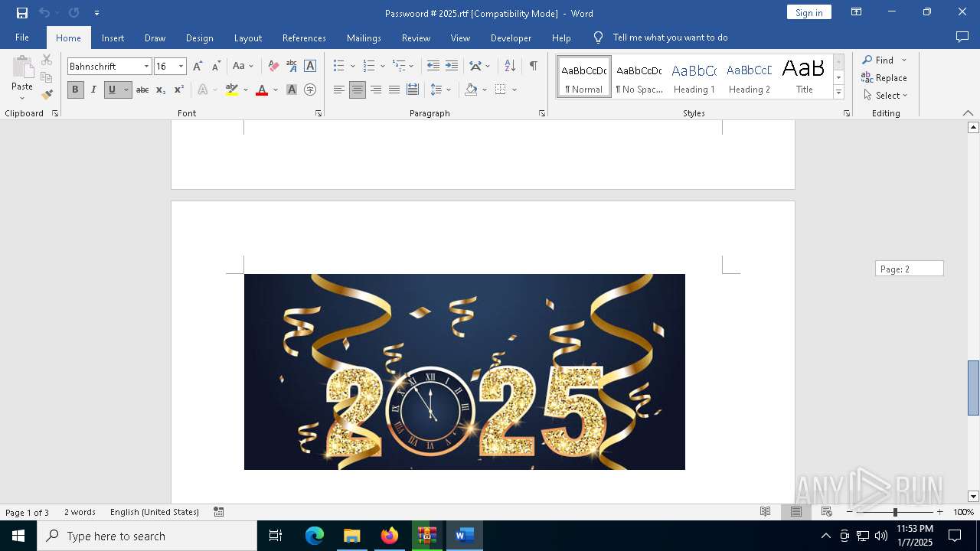Open the comments pane icon
Image resolution: width=980 pixels, height=551 pixels.
(x=962, y=37)
